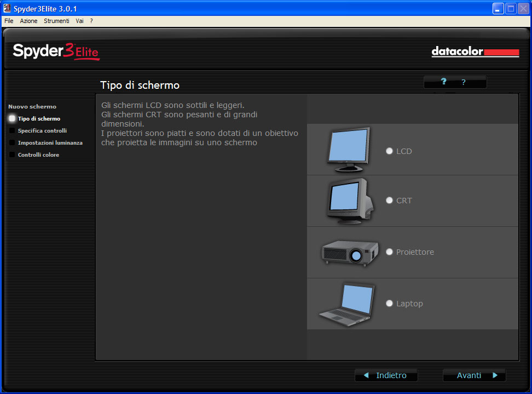Select the Tipo di schermo step
Image resolution: width=532 pixels, height=394 pixels.
click(39, 118)
